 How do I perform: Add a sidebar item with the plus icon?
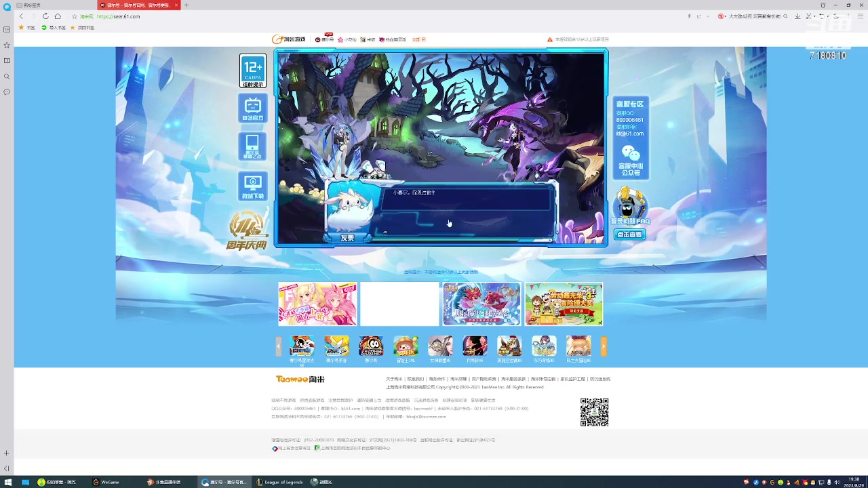point(7,453)
